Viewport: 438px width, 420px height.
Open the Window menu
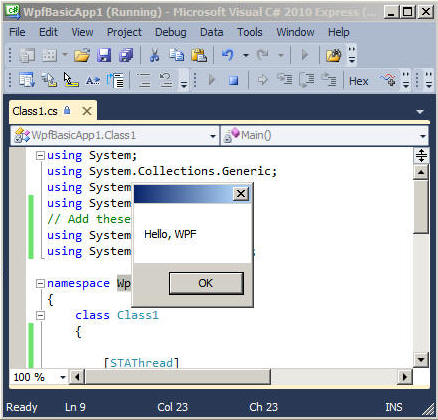[295, 32]
